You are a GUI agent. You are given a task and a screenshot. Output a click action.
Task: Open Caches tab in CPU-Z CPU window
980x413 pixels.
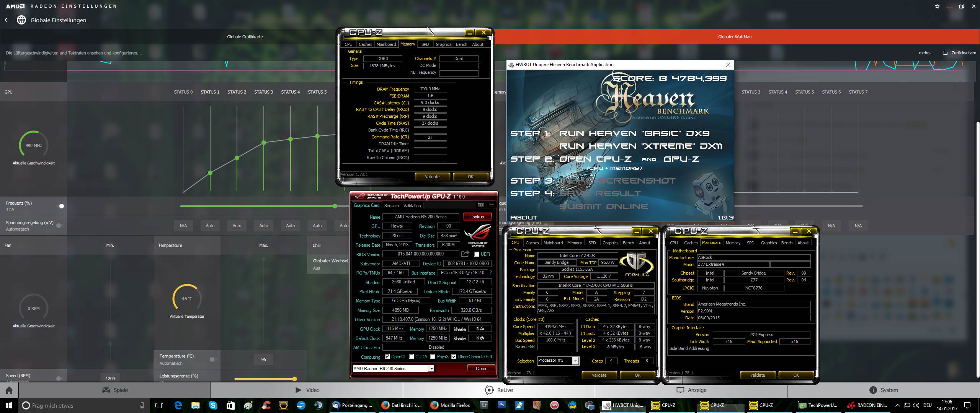pos(532,243)
